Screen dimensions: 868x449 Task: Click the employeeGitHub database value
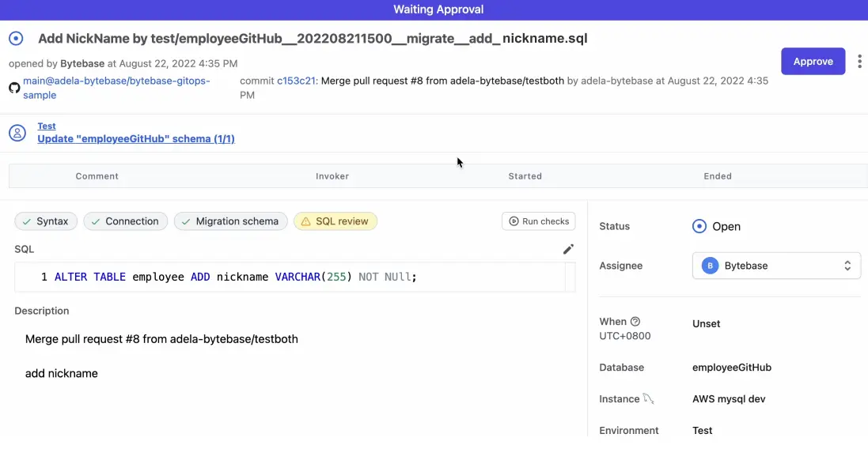tap(732, 368)
